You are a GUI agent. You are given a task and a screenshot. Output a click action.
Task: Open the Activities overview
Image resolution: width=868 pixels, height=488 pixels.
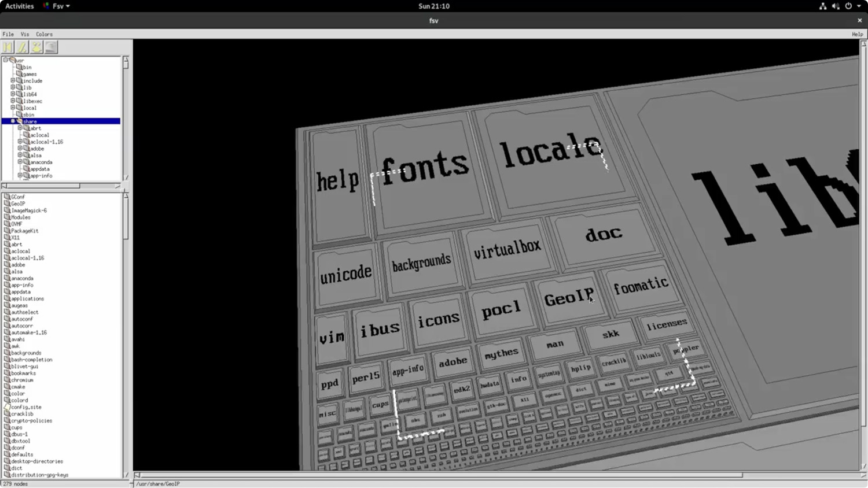[x=20, y=6]
